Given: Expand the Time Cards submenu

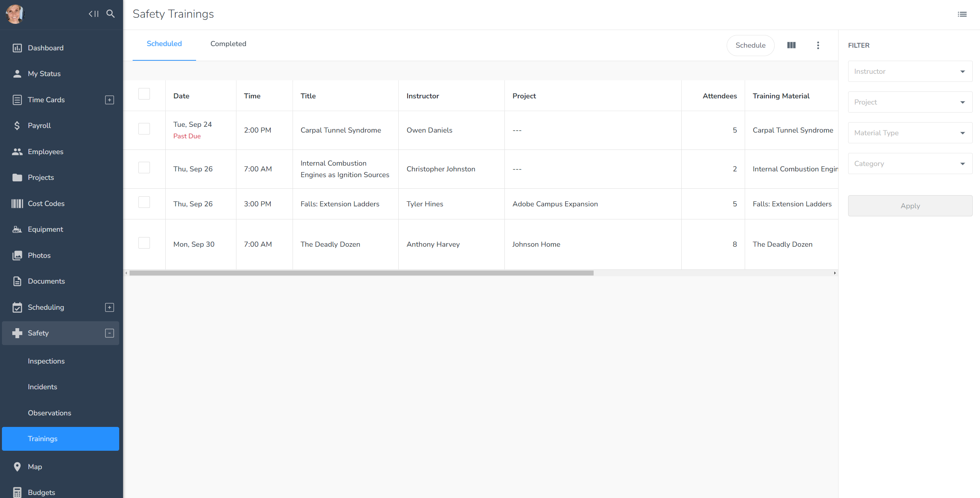Looking at the screenshot, I should (110, 100).
